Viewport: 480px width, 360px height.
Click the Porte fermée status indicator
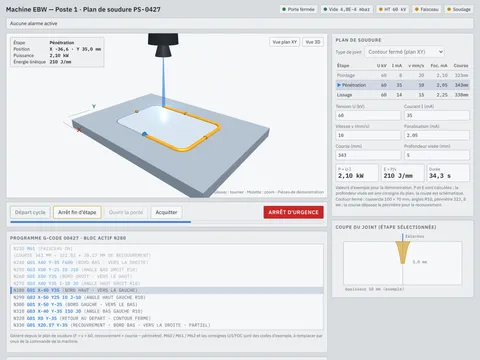(x=299, y=9)
